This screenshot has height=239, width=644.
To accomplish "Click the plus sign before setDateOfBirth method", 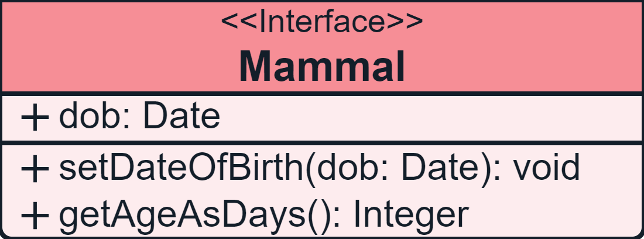I will pyautogui.click(x=35, y=169).
